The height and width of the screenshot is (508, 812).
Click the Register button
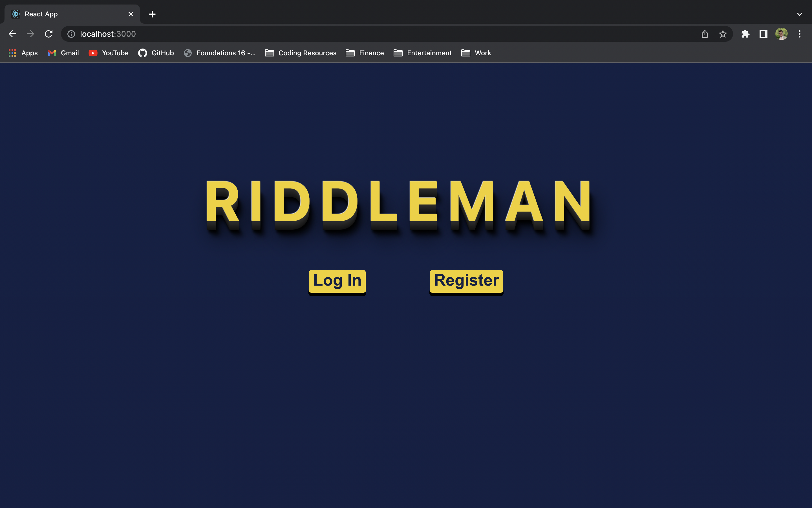point(466,282)
